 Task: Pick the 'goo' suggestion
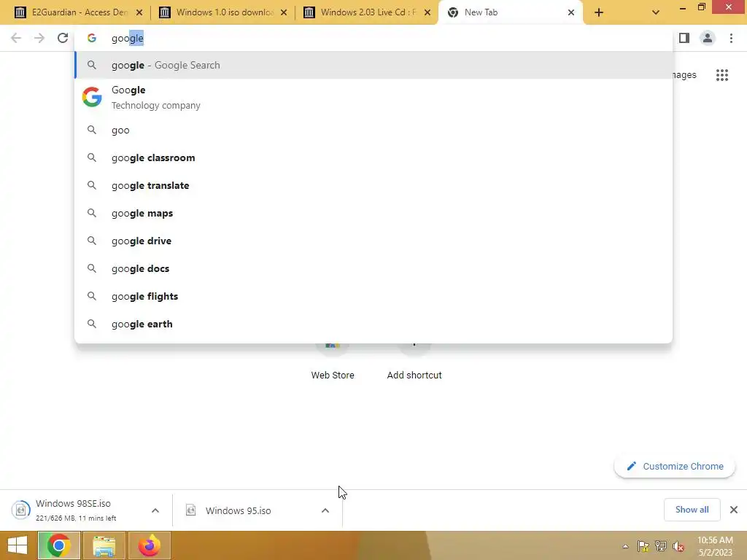373,130
